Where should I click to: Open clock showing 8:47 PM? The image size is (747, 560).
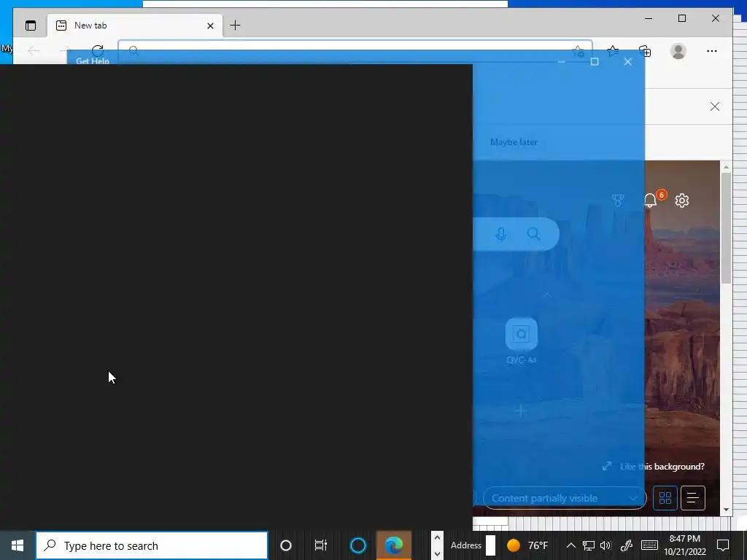tap(684, 545)
